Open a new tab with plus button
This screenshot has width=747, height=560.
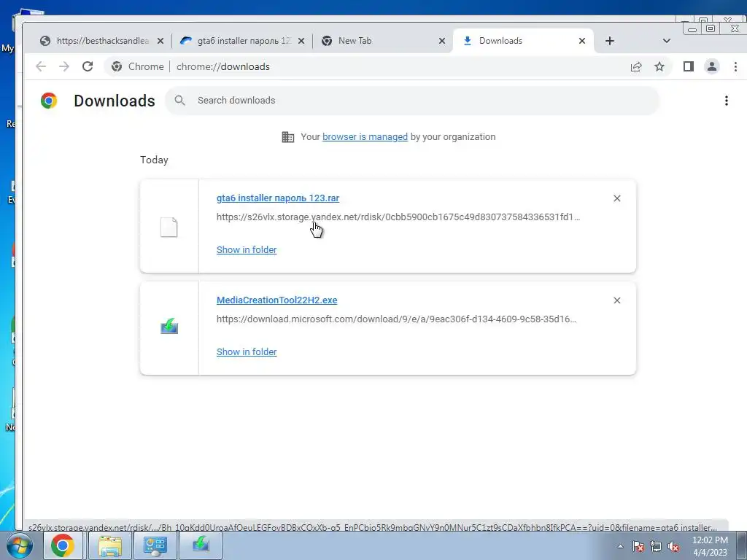(610, 41)
